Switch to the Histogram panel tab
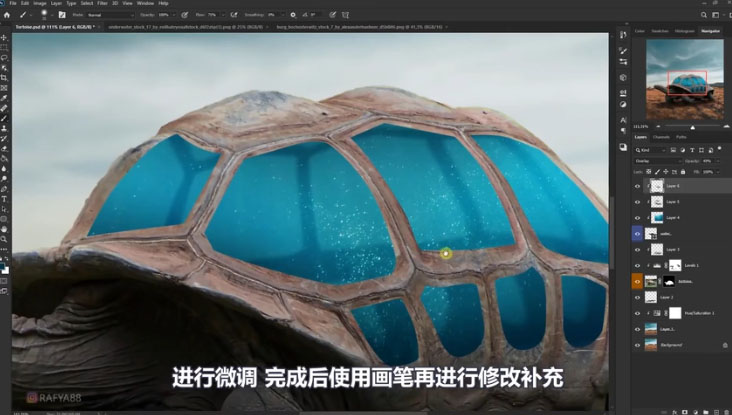 coord(683,31)
